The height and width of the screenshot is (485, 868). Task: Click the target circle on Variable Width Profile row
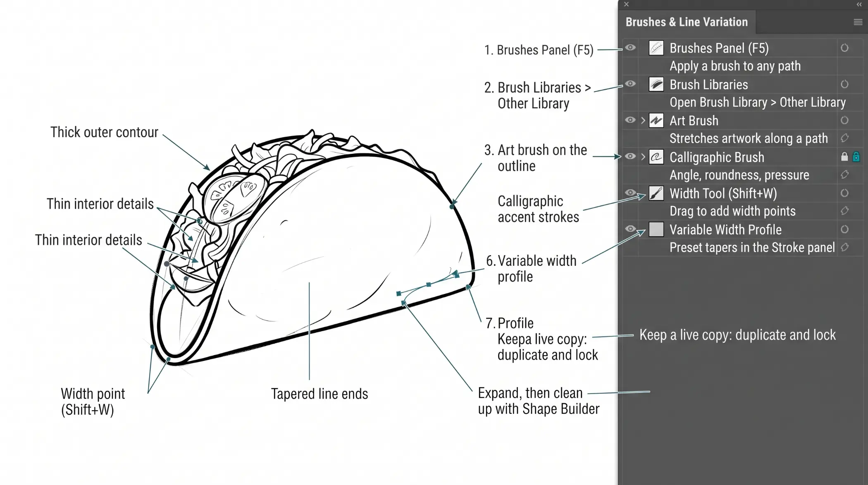[844, 229]
